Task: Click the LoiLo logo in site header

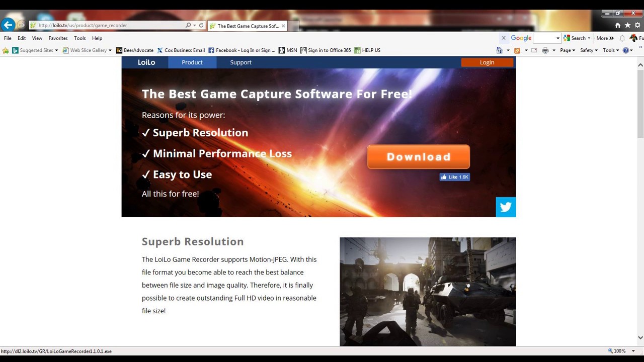Action: [x=146, y=62]
